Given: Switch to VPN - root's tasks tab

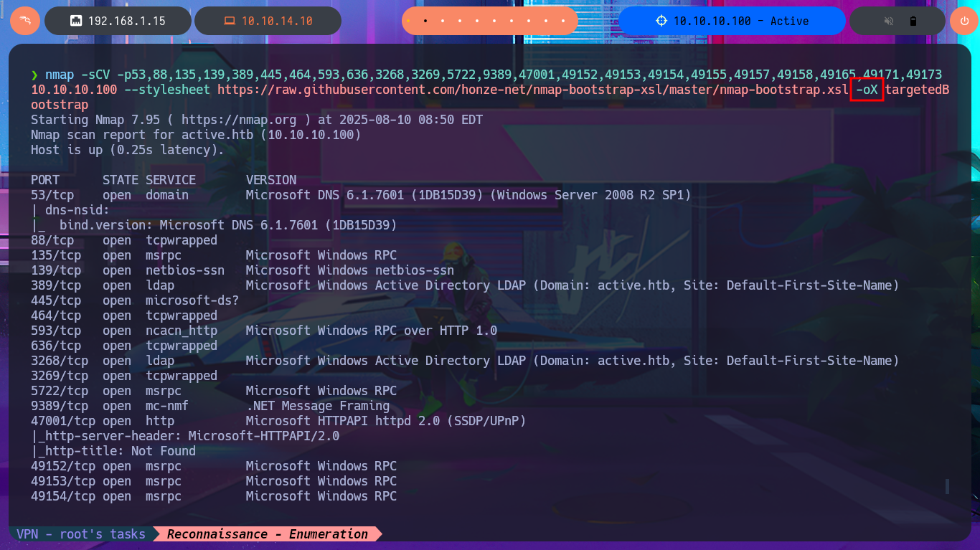Looking at the screenshot, I should pos(81,534).
